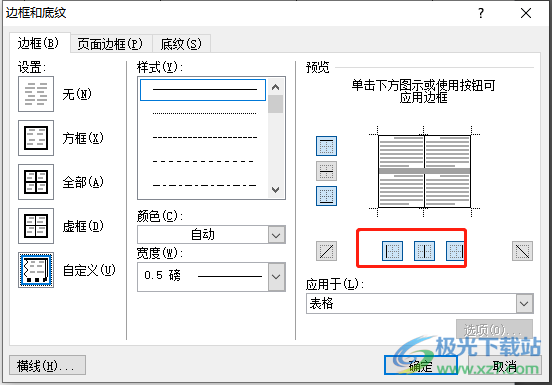The width and height of the screenshot is (552, 385).
Task: Click the 全部(A) label text
Action: [83, 182]
